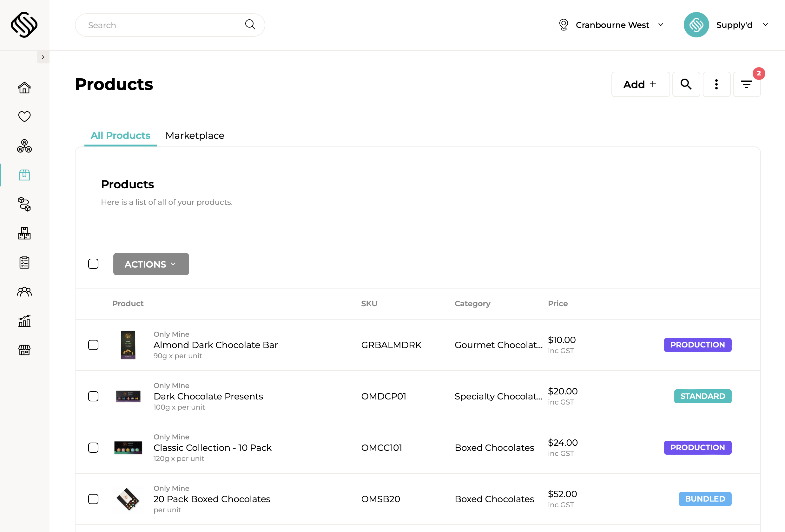Open the Home dashboard icon
785x532 pixels.
24,87
